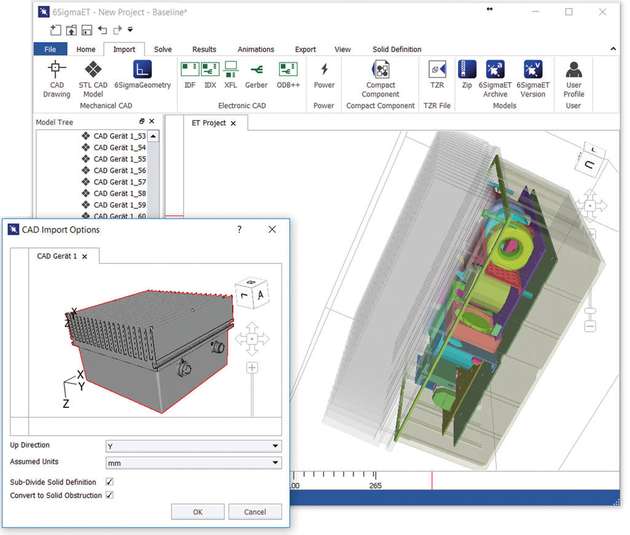The width and height of the screenshot is (630, 535).
Task: Open the 6SigmaGeometry import
Action: click(142, 75)
